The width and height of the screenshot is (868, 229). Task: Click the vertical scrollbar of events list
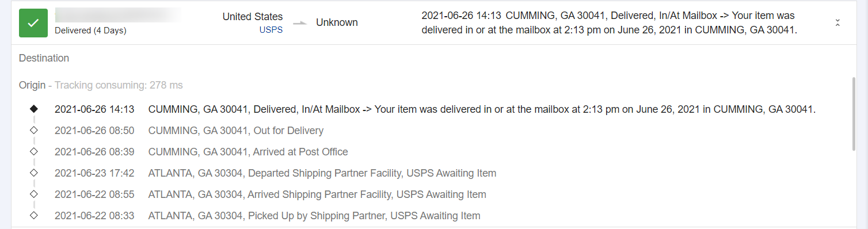(854, 113)
